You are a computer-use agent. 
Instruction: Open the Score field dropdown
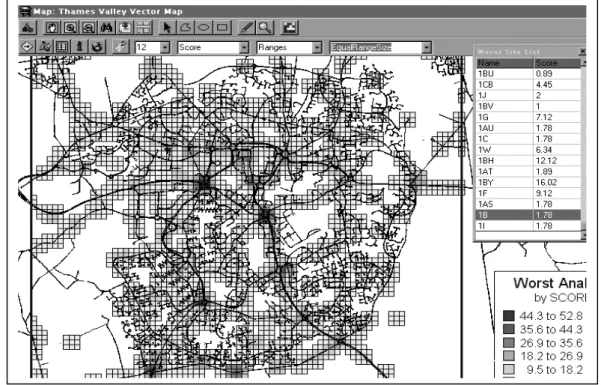(x=244, y=48)
